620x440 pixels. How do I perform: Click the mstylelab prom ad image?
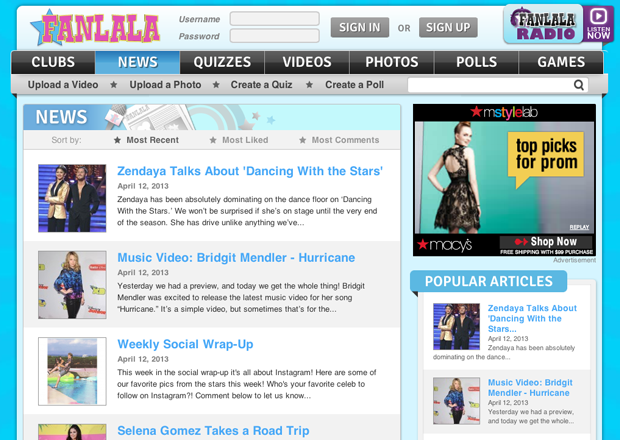point(504,178)
